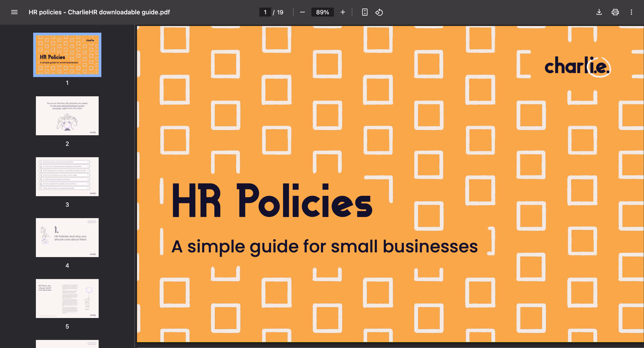Print the HR policies guide
Screen dimensions: 644x348
615,12
